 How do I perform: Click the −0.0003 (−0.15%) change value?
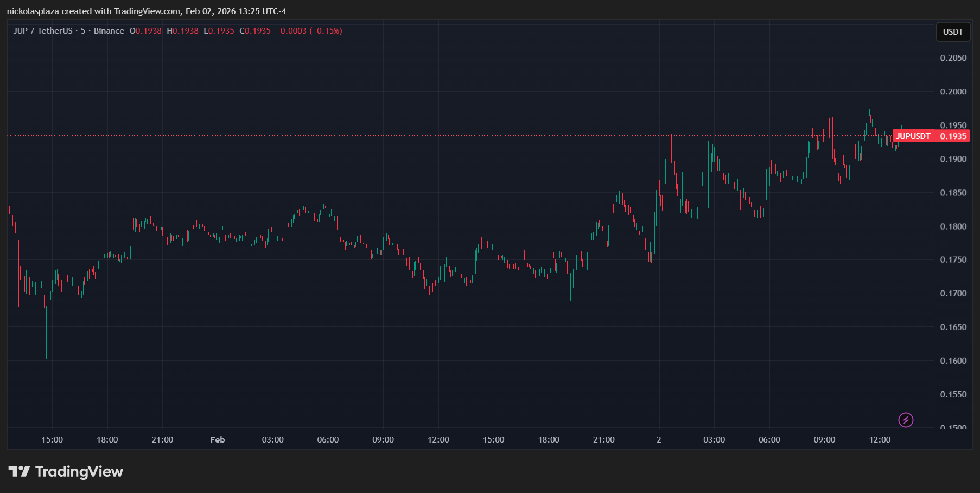[309, 31]
